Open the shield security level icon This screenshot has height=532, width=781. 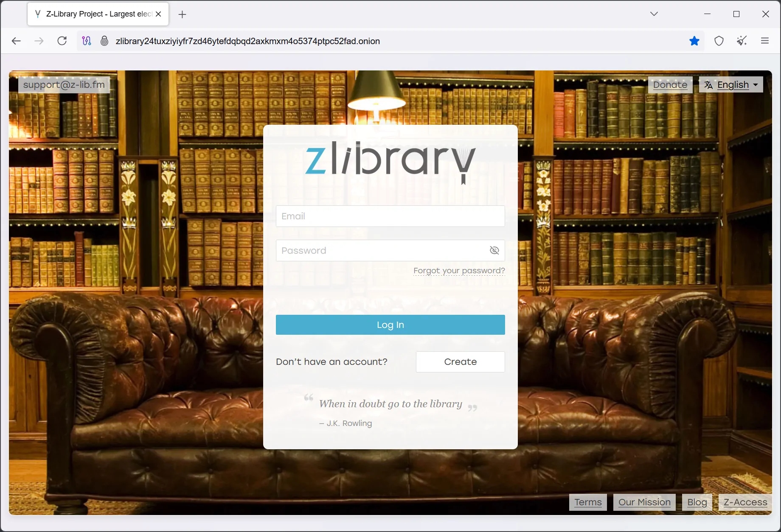(x=719, y=41)
